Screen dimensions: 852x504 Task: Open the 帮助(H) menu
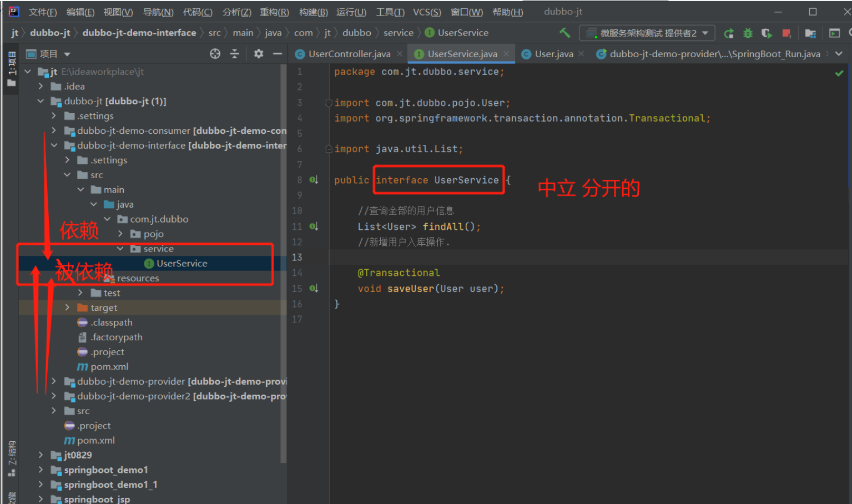click(x=508, y=12)
